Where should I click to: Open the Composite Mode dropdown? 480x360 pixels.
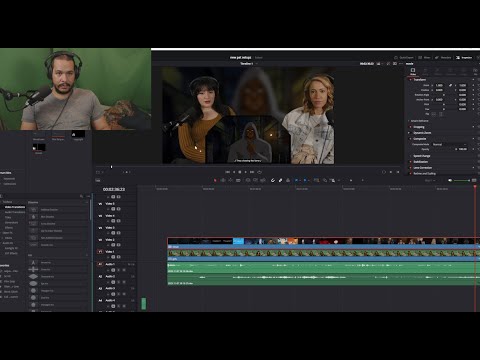(449, 144)
